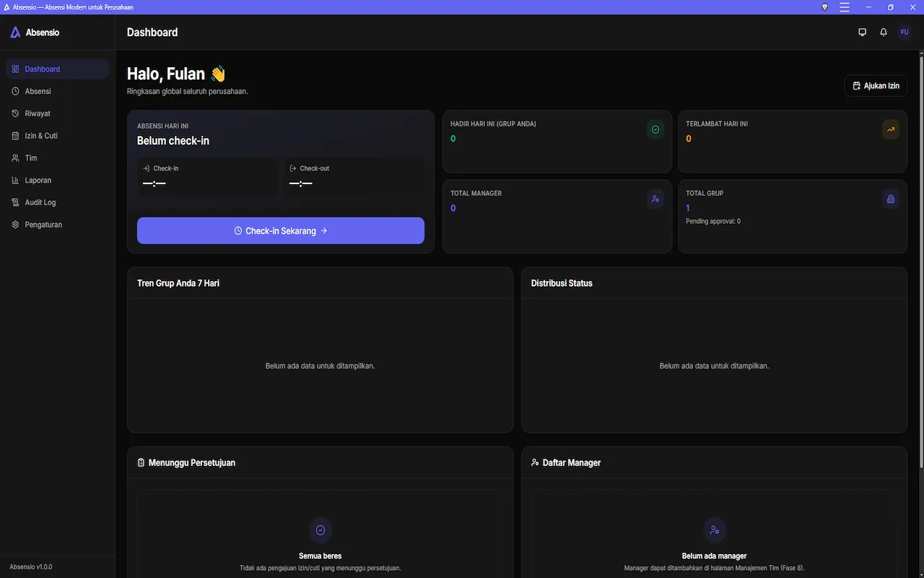924x578 pixels.
Task: Click the user icon on Total Manager card
Action: [x=655, y=199]
